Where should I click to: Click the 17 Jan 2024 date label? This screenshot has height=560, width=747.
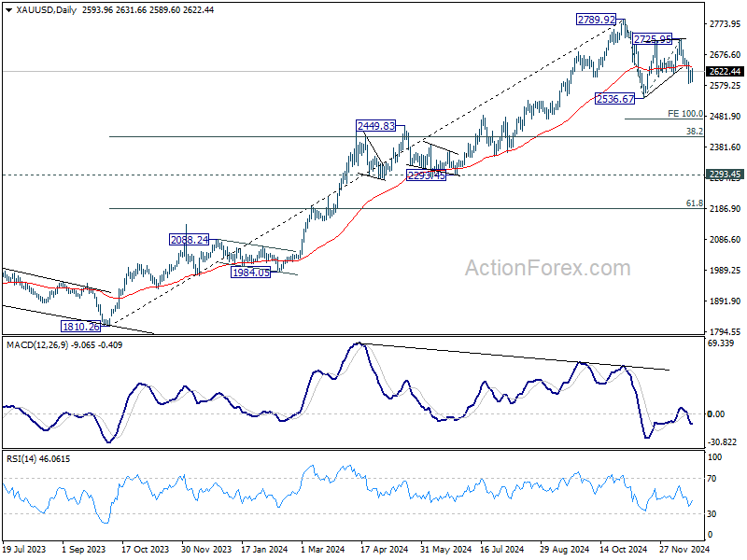pyautogui.click(x=264, y=550)
